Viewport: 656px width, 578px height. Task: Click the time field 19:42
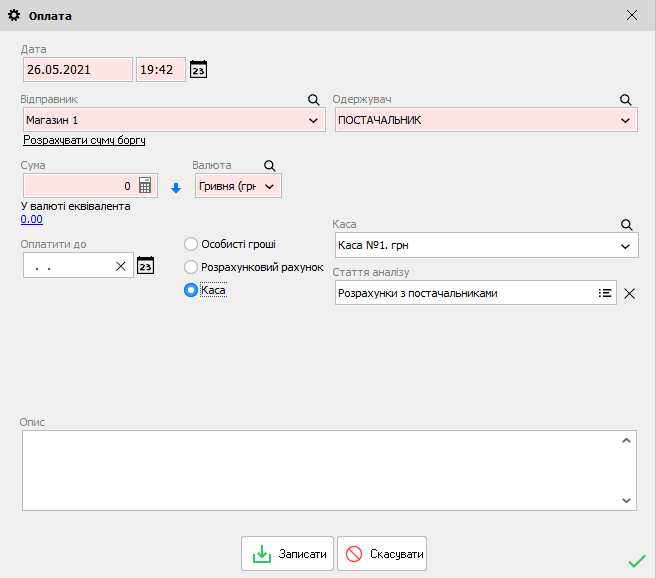coord(161,69)
